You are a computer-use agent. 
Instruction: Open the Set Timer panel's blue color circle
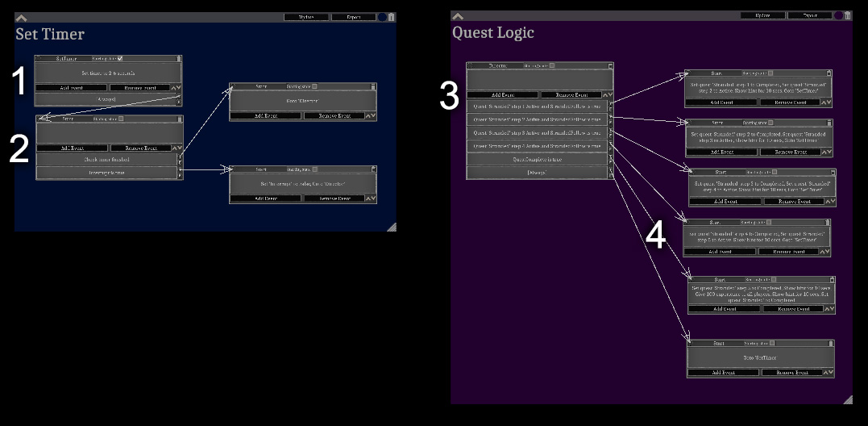coord(382,17)
